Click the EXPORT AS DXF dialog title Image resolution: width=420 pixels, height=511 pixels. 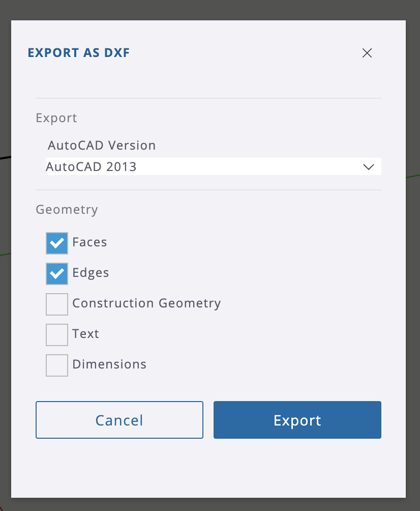pos(79,53)
